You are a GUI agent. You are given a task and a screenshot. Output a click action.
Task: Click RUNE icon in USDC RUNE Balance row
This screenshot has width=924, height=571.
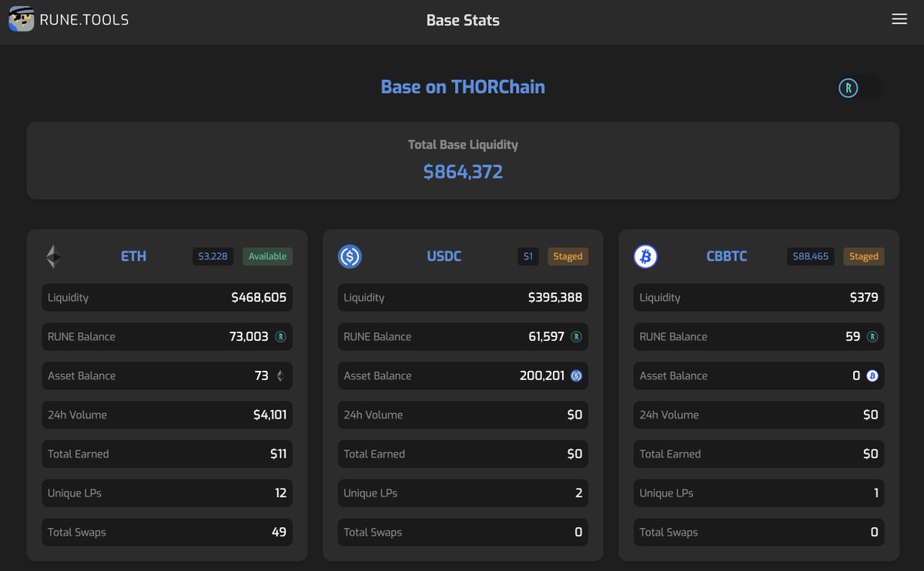pos(576,336)
